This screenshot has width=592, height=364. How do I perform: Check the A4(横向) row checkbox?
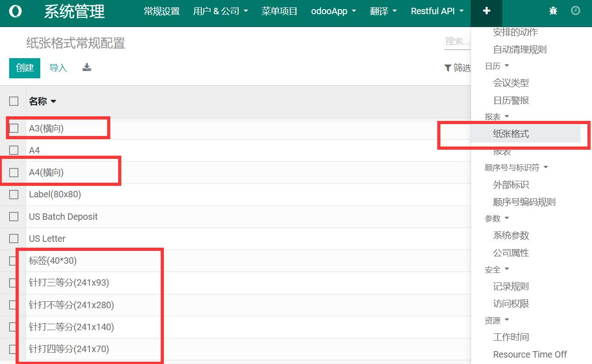(x=14, y=173)
